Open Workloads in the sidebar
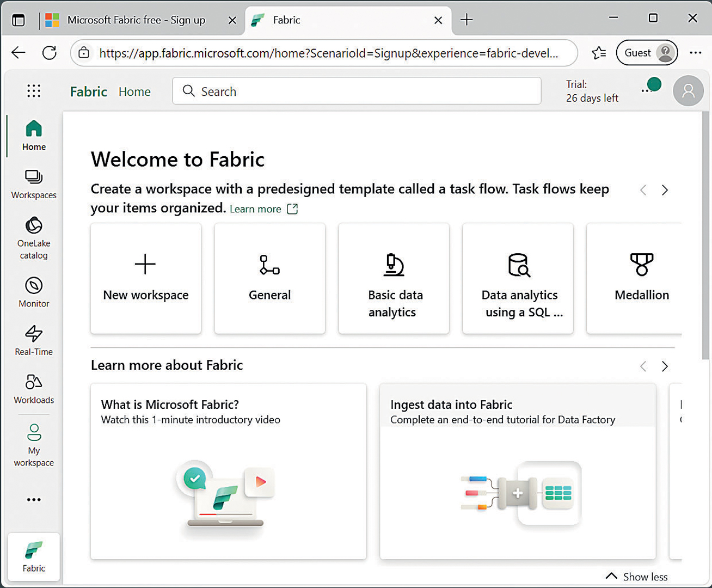This screenshot has width=712, height=588. [34, 389]
